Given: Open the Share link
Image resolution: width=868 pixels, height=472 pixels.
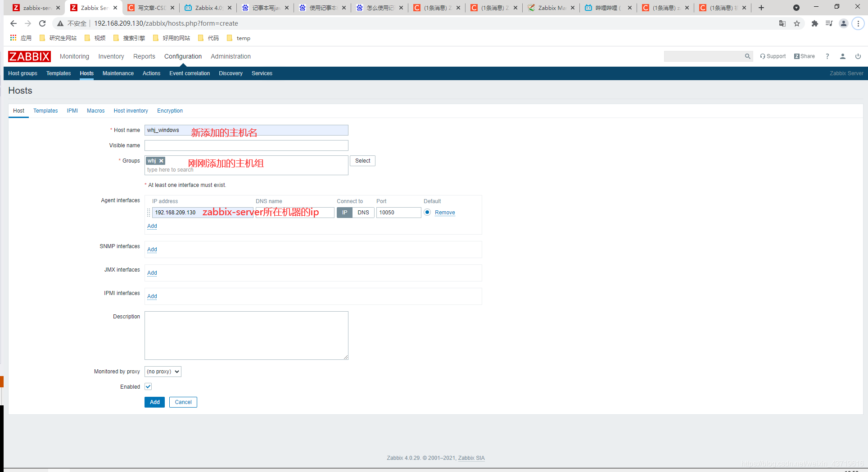Looking at the screenshot, I should 805,56.
